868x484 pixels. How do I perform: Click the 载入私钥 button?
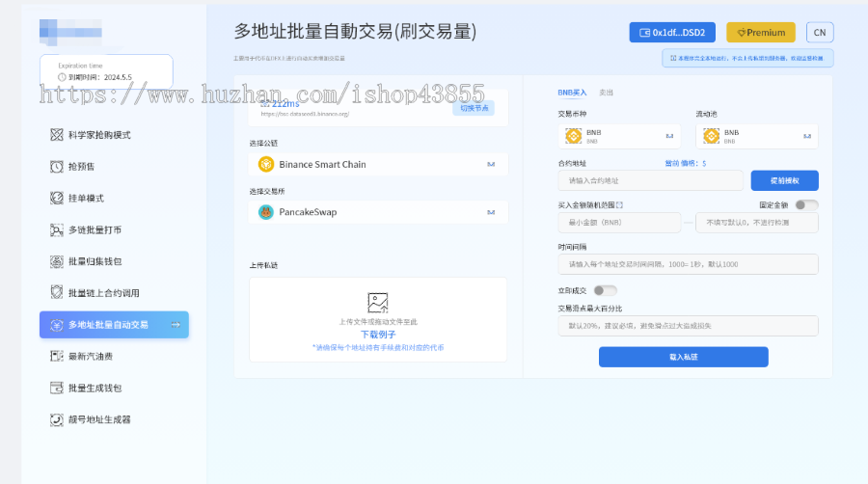[684, 358]
